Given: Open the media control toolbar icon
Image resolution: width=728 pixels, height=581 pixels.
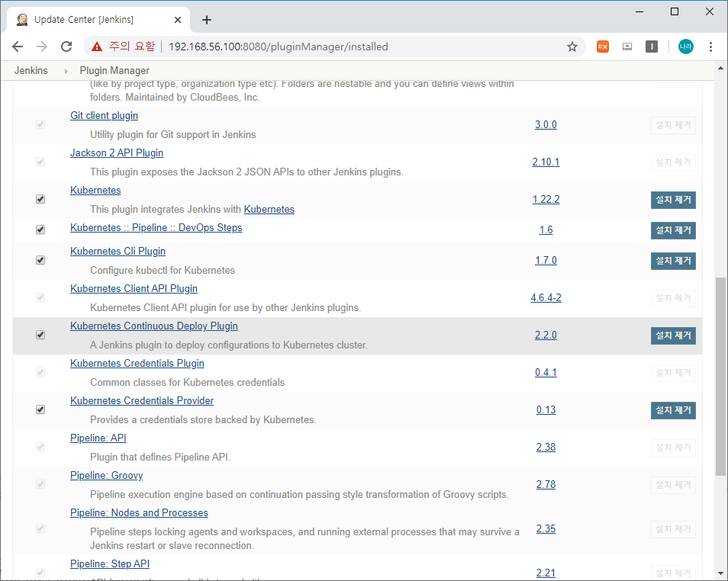Looking at the screenshot, I should pyautogui.click(x=627, y=47).
